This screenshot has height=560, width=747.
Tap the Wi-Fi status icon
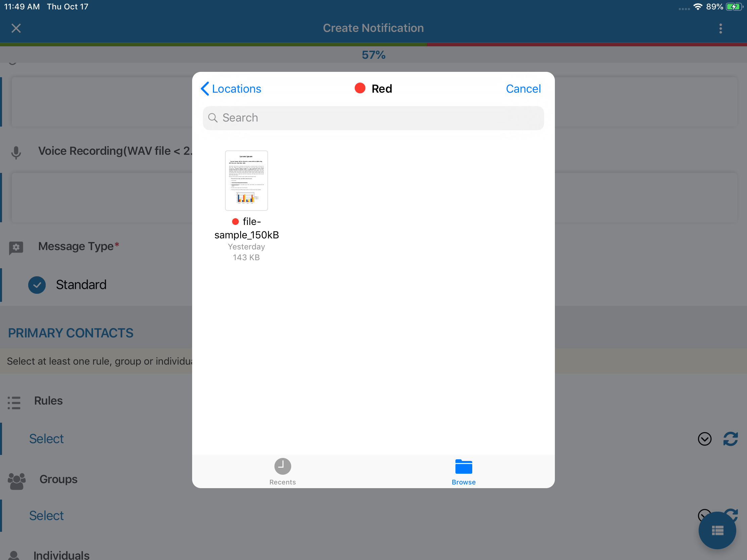698,7
